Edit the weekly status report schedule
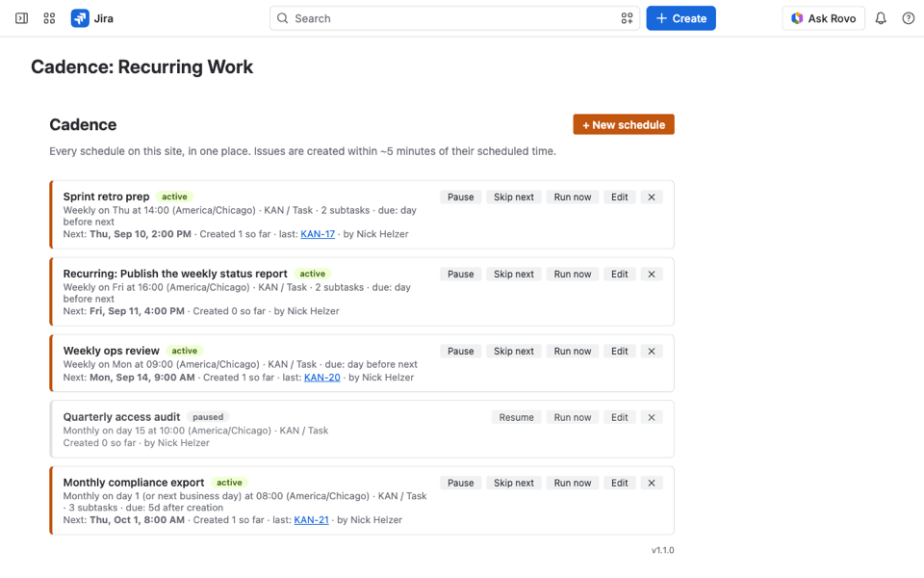 619,275
